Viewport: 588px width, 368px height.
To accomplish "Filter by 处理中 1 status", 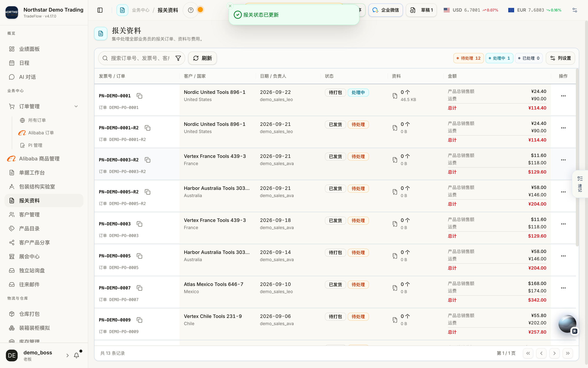I will pyautogui.click(x=499, y=58).
